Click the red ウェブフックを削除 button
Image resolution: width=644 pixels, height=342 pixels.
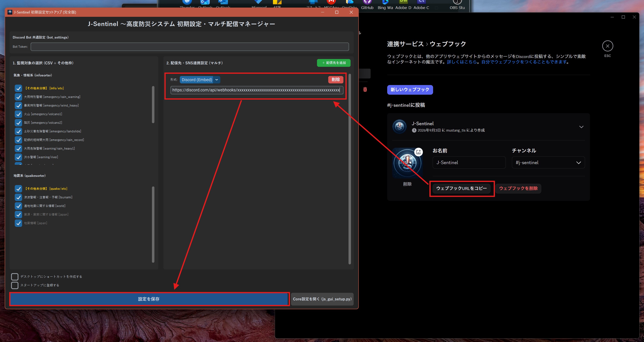coord(518,188)
